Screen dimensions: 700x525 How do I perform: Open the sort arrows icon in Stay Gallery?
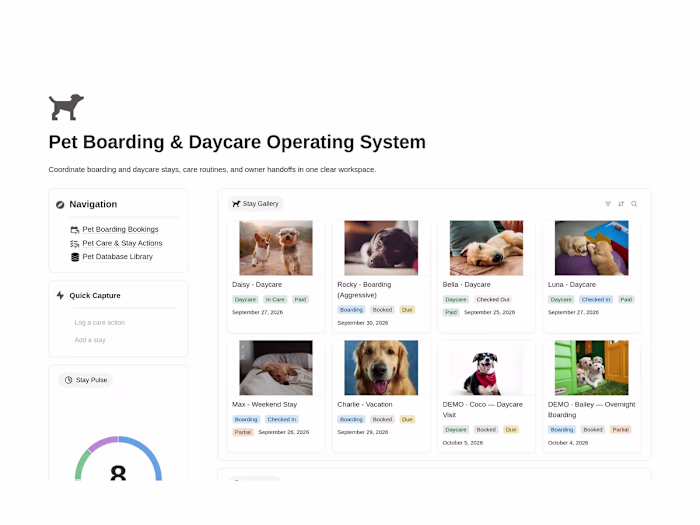(621, 204)
